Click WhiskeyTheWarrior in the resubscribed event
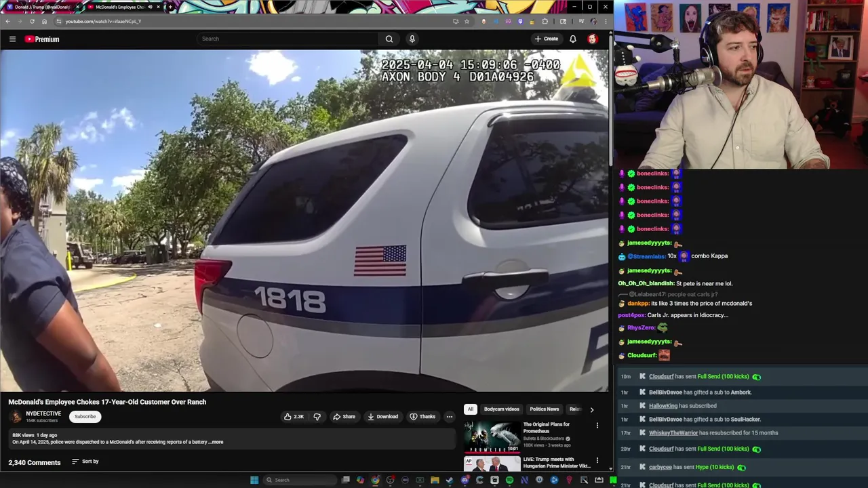This screenshot has width=868, height=488. tap(673, 432)
